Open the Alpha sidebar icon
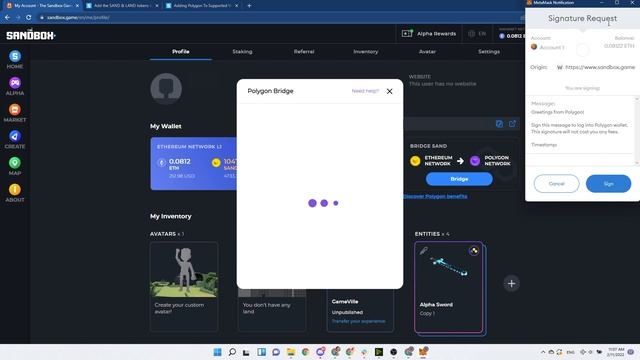 15,86
